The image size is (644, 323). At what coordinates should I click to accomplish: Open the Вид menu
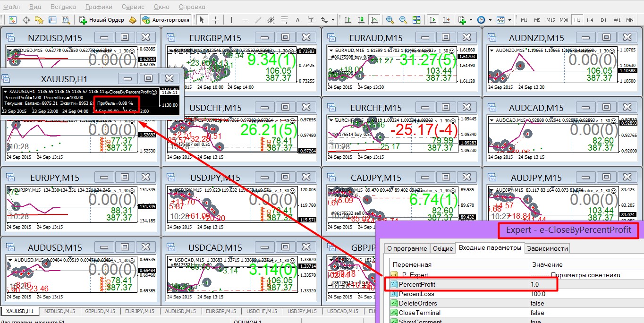35,7
